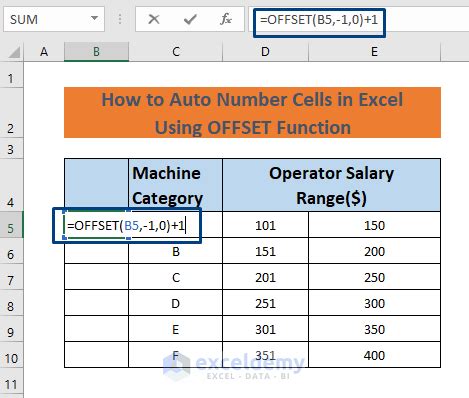Click the orange title cell 'How to Auto Number Cells'
The height and width of the screenshot is (398, 469).
pyautogui.click(x=252, y=113)
